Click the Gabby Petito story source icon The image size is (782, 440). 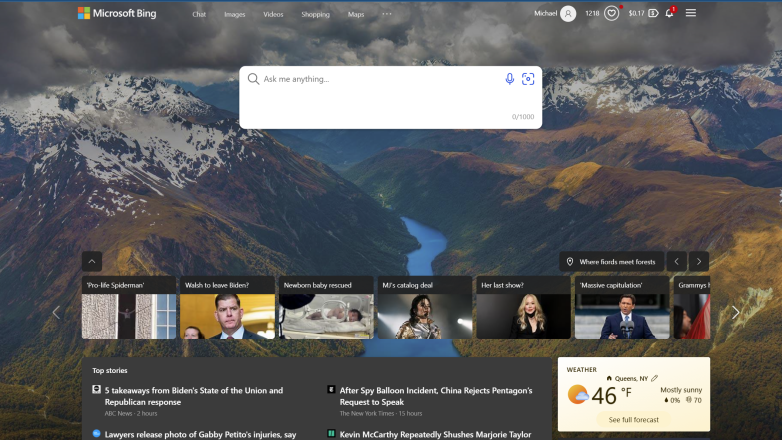pos(96,434)
